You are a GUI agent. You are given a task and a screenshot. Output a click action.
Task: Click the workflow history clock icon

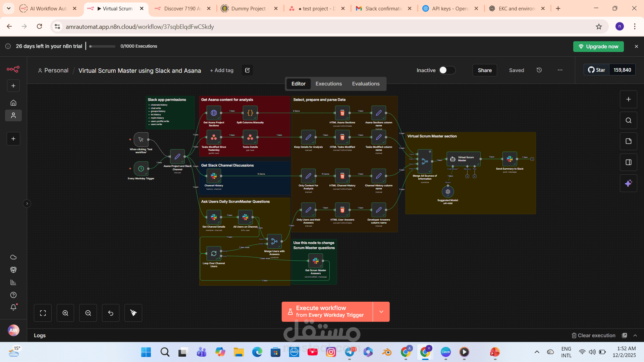tap(539, 70)
